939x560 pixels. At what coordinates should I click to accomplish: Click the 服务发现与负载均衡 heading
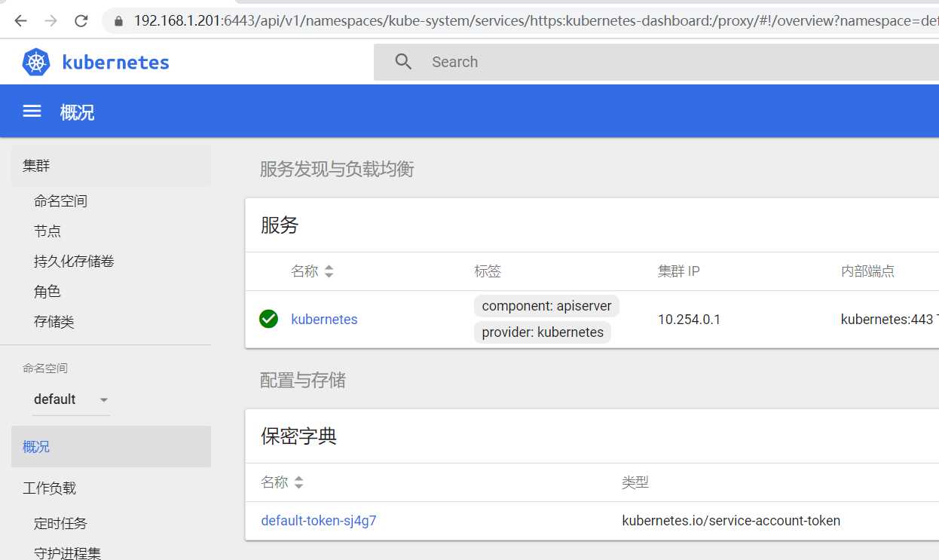[x=337, y=169]
